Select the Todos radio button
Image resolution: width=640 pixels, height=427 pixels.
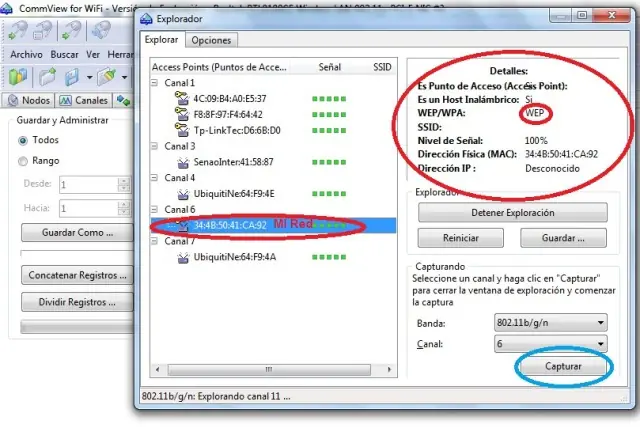coord(23,140)
